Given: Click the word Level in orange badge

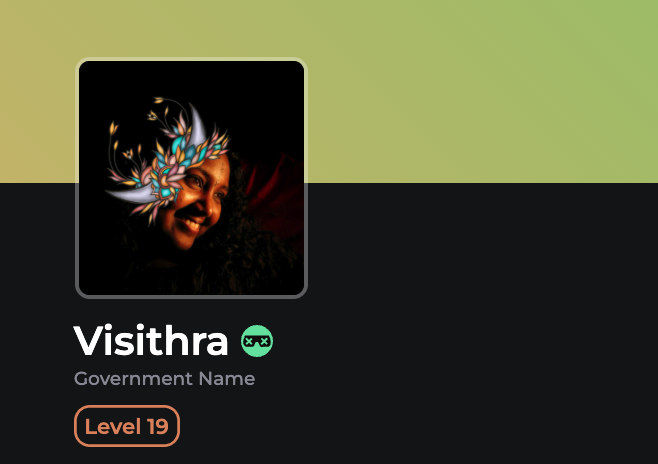Looking at the screenshot, I should pyautogui.click(x=113, y=427).
